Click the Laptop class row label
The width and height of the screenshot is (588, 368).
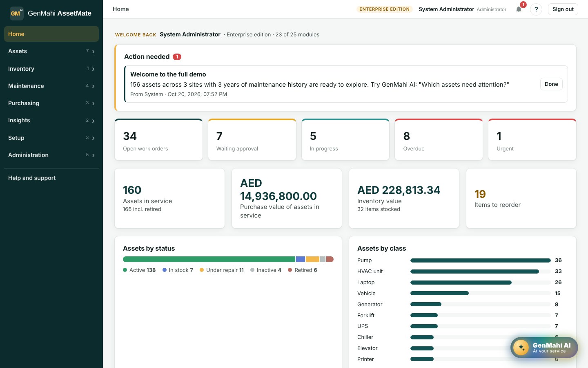coord(366,282)
